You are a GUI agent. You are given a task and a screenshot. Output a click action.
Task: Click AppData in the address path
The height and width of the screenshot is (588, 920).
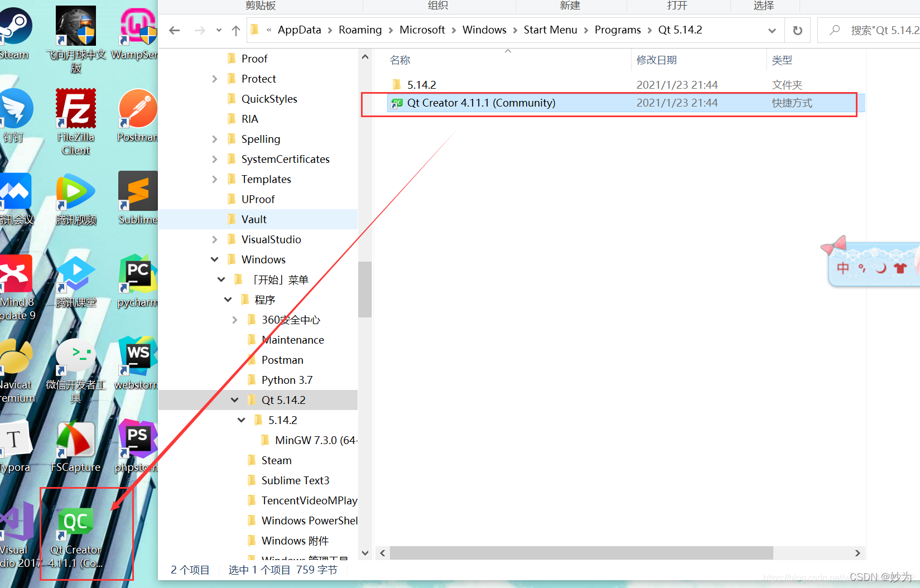[300, 30]
